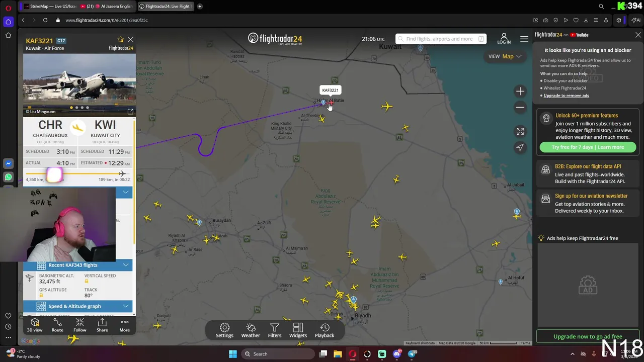This screenshot has width=644, height=362.
Task: Click the browser address bar URL
Action: point(107,20)
